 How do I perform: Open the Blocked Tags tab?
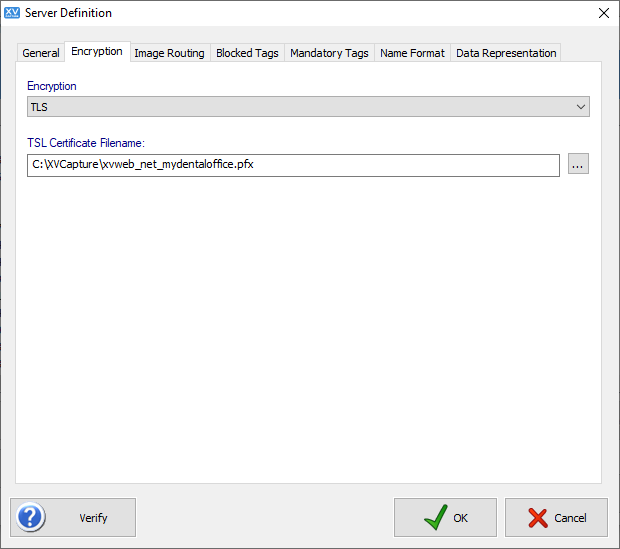(x=247, y=53)
